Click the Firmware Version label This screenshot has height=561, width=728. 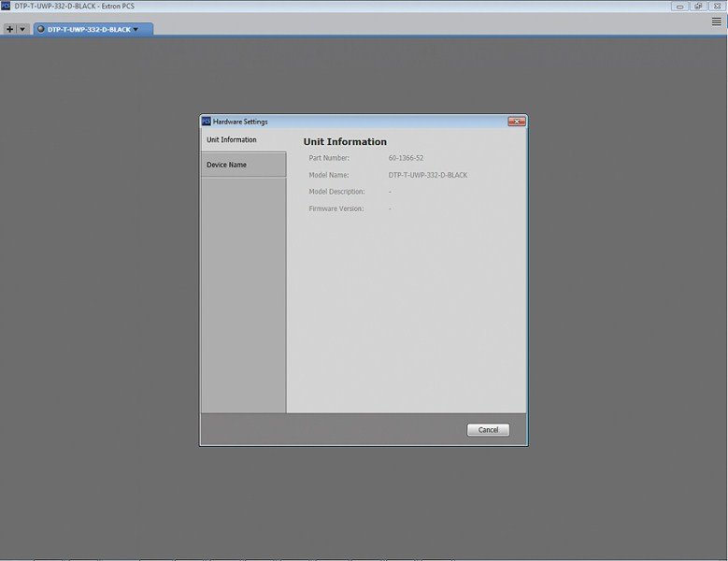click(336, 209)
